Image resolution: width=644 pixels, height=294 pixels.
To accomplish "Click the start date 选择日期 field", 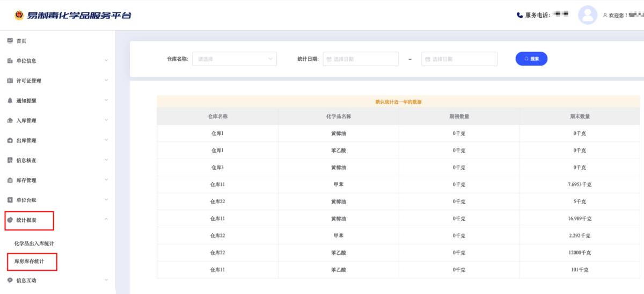I will pyautogui.click(x=361, y=59).
